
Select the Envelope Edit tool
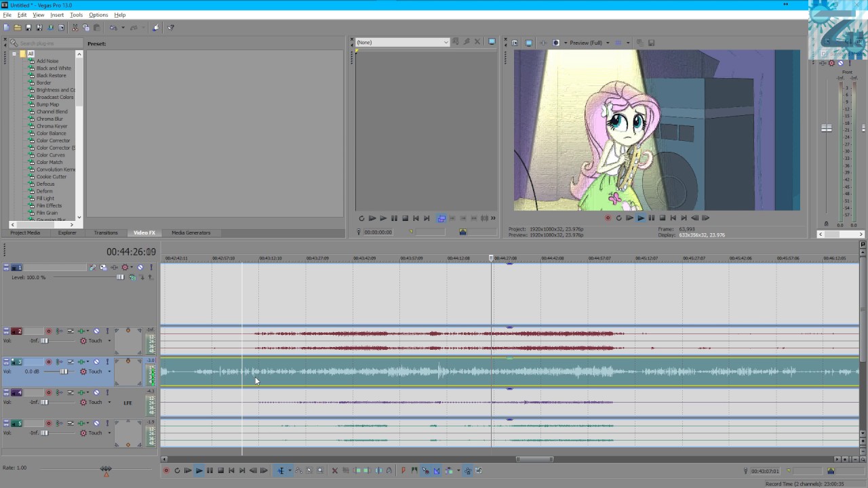pyautogui.click(x=298, y=470)
